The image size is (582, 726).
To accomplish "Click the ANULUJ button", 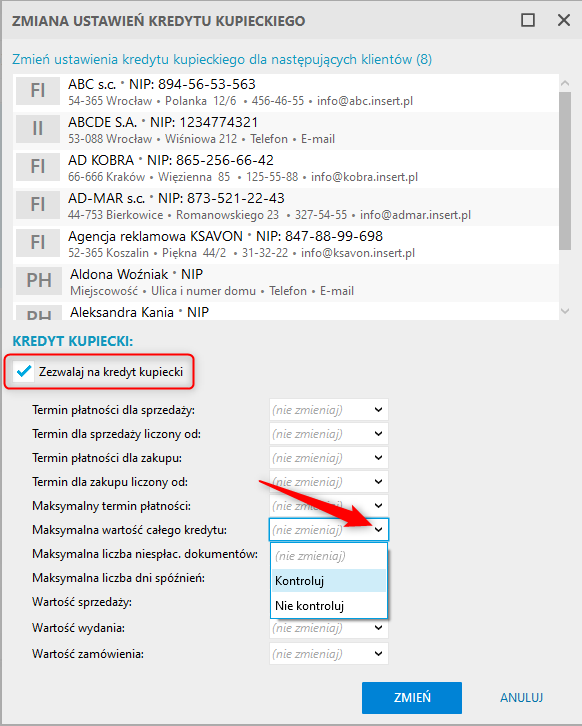I will (x=521, y=697).
